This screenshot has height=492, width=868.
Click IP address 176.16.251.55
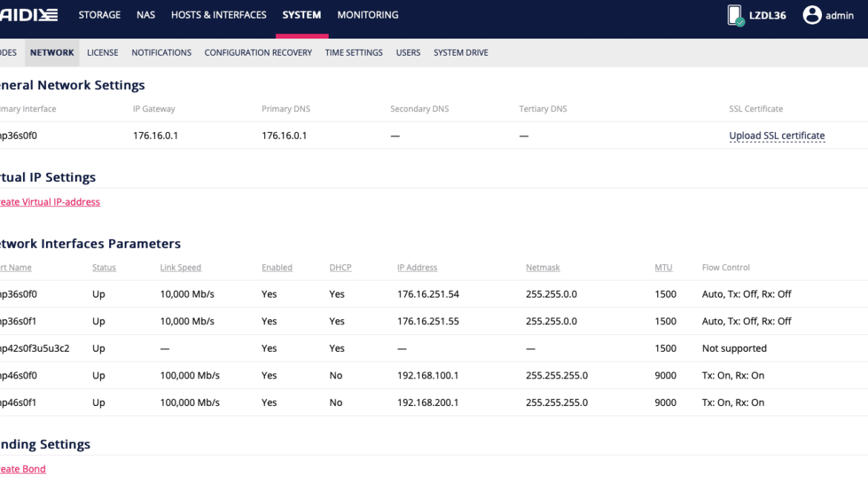(428, 321)
